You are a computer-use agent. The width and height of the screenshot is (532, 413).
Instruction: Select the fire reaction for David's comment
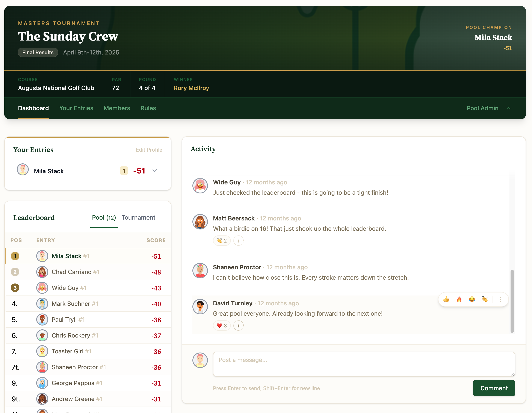click(x=459, y=300)
